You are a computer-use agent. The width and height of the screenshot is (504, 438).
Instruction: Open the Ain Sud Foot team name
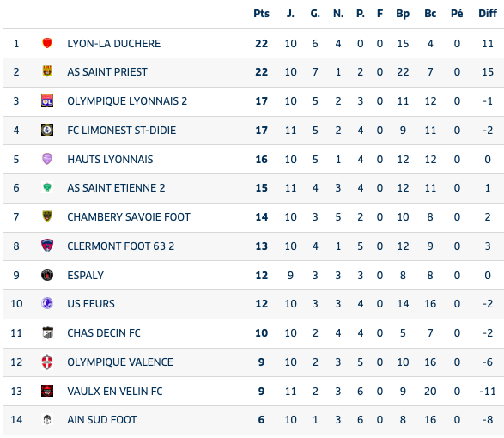[102, 420]
